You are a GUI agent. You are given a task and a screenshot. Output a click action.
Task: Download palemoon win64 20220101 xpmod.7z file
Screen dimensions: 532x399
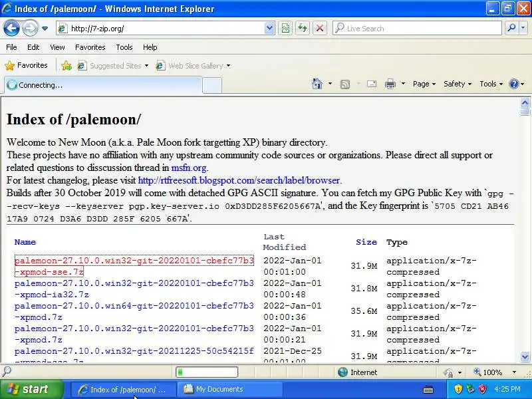coord(134,311)
